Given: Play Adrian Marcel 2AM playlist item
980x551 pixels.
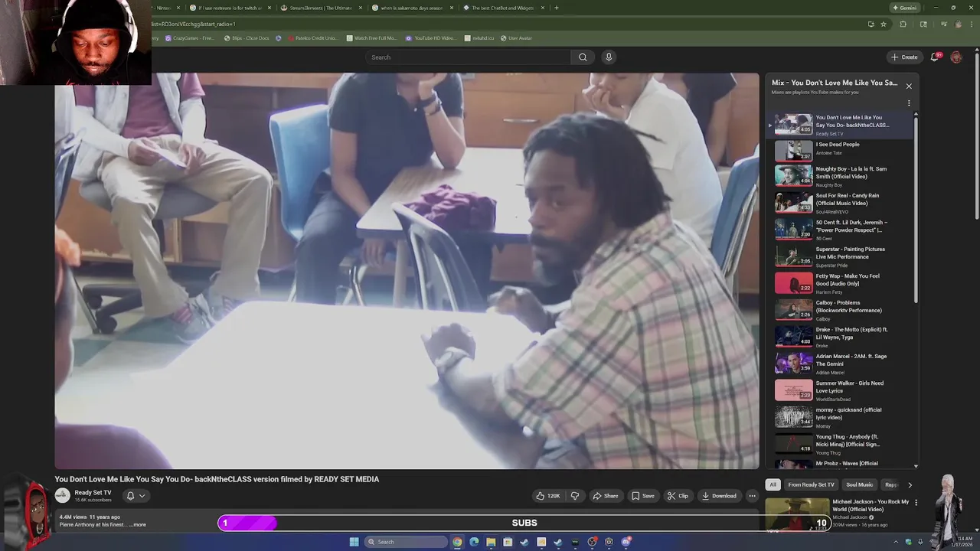Looking at the screenshot, I should (x=840, y=364).
